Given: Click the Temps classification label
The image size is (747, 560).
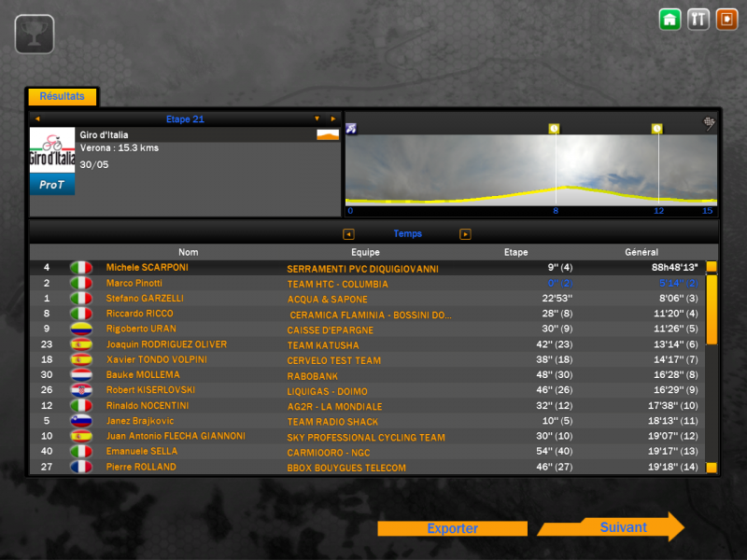Looking at the screenshot, I should click(408, 234).
